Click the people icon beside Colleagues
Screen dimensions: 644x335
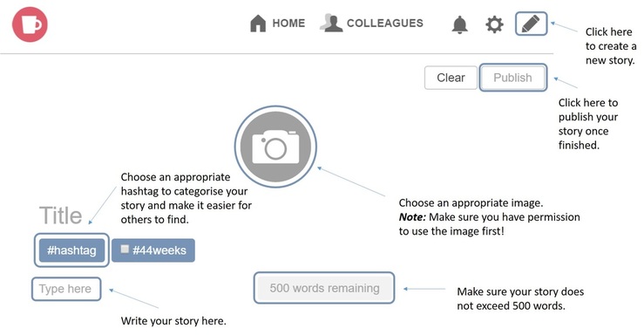tap(331, 23)
